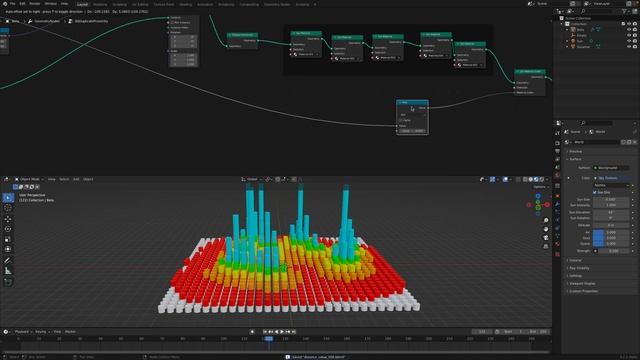Collapse the Surface panel
The height and width of the screenshot is (360, 640).
coord(575,159)
